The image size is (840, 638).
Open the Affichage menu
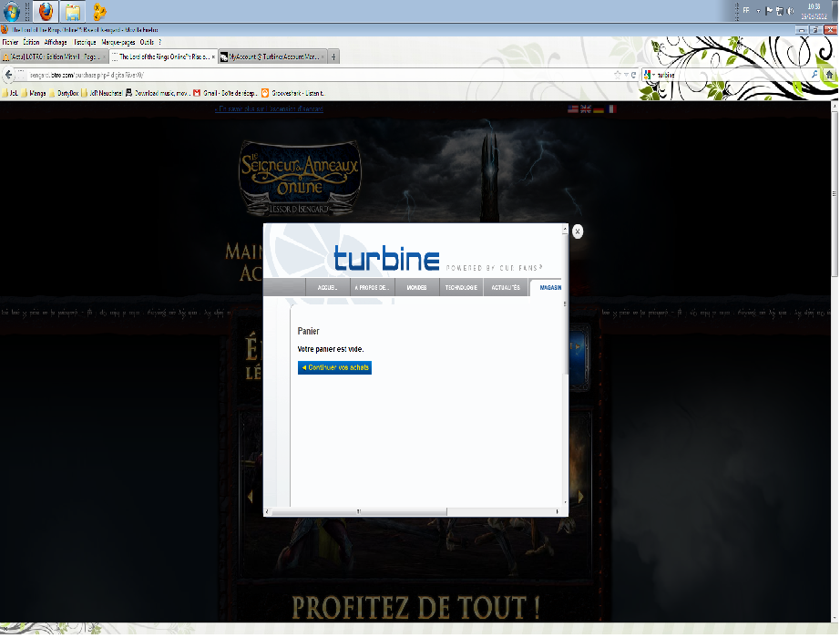(x=56, y=42)
